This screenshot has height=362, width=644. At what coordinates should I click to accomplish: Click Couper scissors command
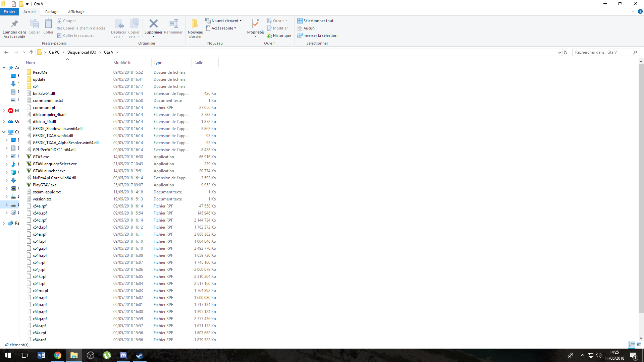coord(66,21)
